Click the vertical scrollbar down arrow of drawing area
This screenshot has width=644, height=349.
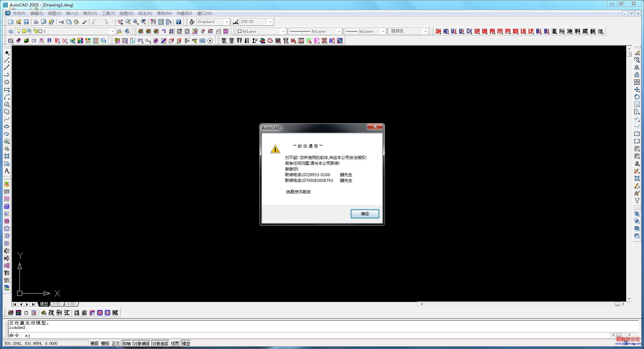629,299
